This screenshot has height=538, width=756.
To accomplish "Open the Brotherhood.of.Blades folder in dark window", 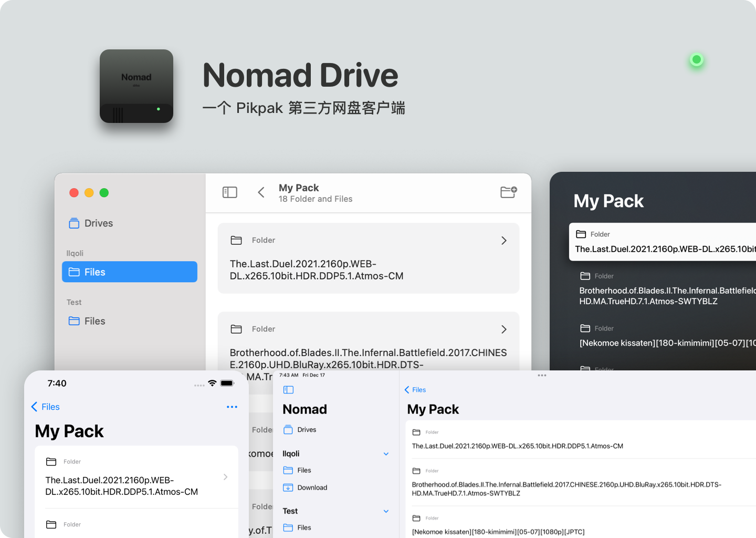I will tap(667, 296).
